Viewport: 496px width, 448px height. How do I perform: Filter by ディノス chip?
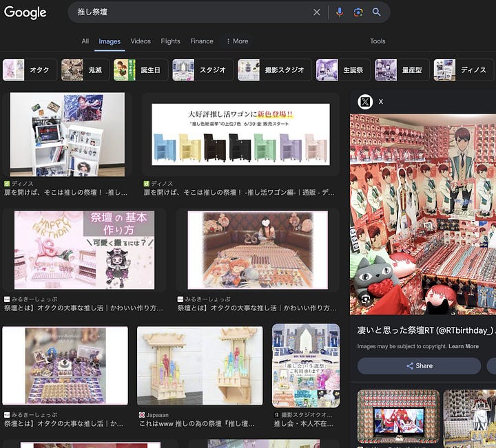point(464,70)
